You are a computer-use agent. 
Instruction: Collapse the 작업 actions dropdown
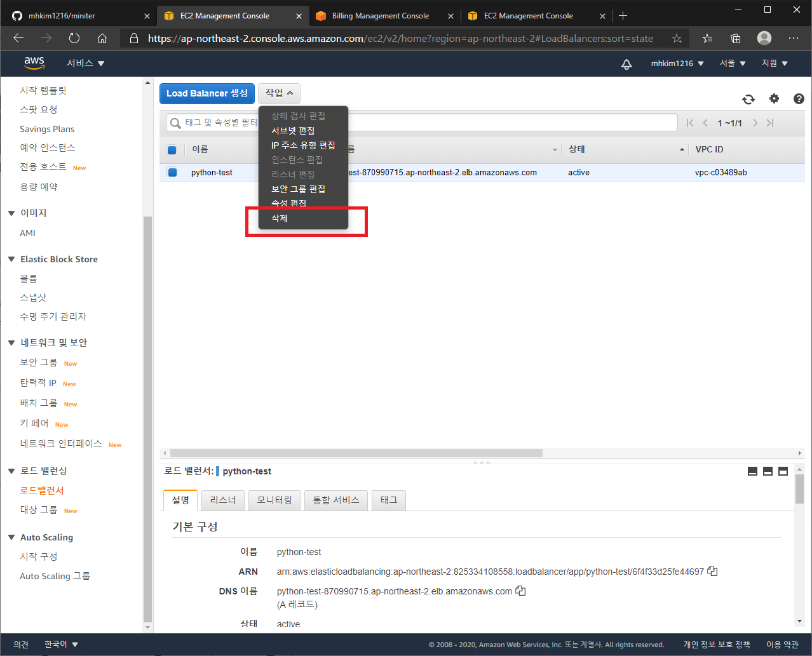(279, 93)
